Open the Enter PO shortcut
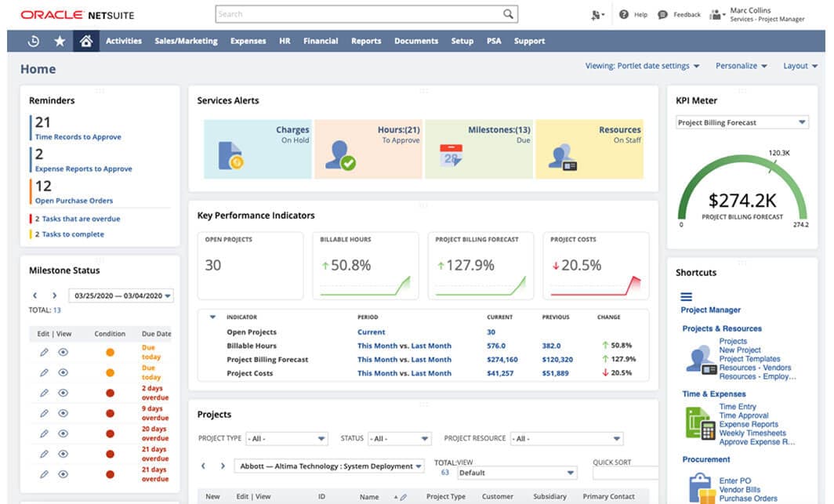Screen dimensions: 834x504 (x=735, y=480)
